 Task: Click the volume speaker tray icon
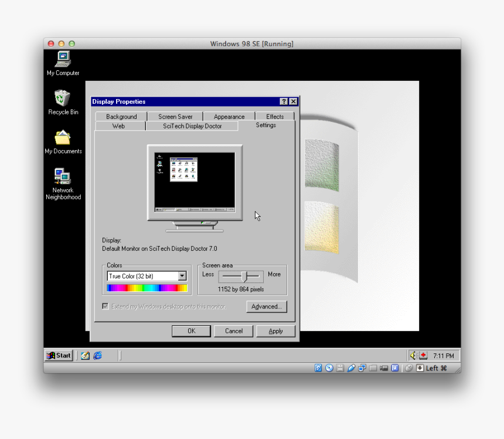pos(413,355)
